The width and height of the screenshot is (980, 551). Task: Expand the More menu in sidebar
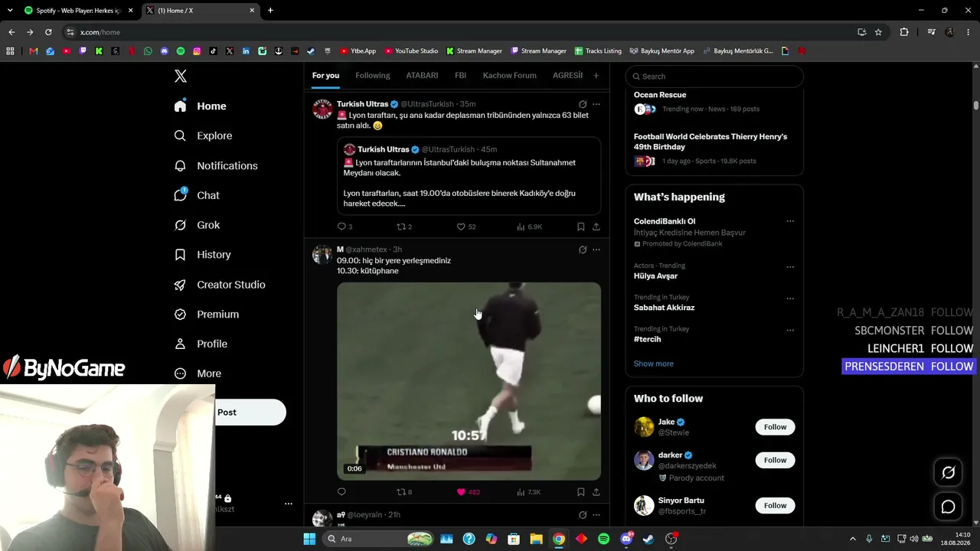point(198,373)
